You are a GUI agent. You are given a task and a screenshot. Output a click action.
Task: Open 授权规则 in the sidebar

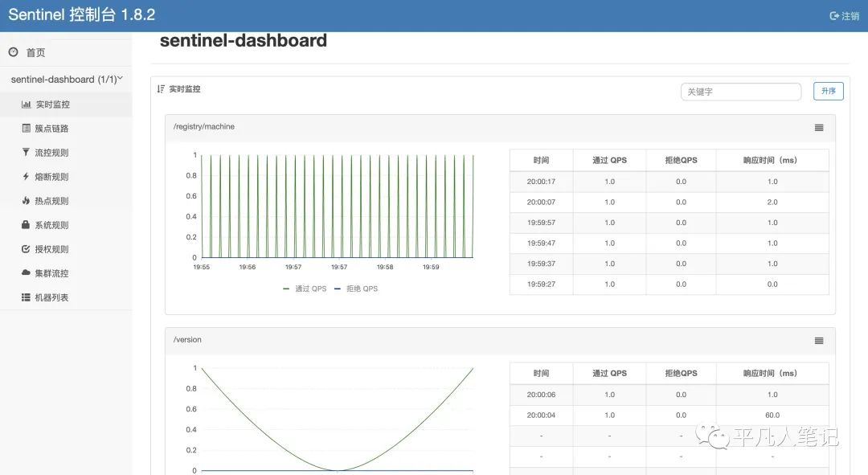66,249
